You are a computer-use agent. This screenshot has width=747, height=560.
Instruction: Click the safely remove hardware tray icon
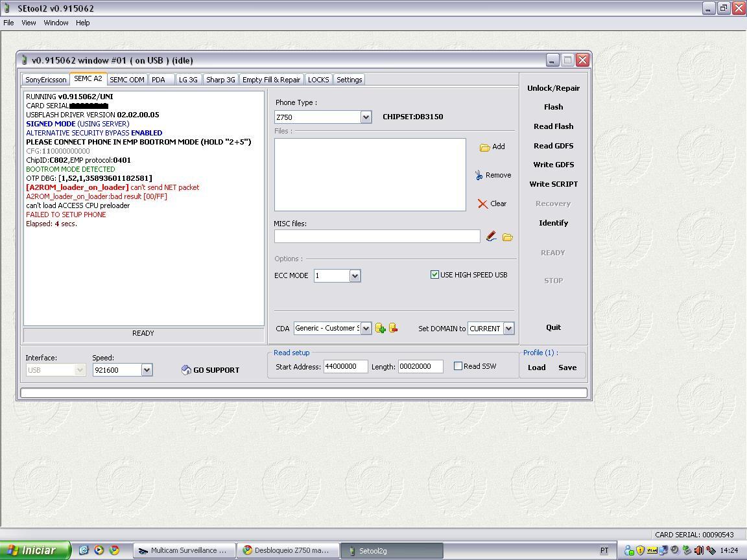[x=687, y=550]
